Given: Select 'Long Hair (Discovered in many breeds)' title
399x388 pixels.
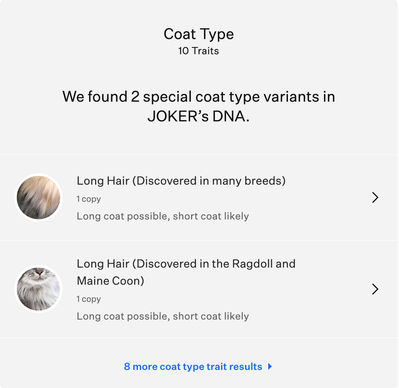Looking at the screenshot, I should click(x=181, y=181).
